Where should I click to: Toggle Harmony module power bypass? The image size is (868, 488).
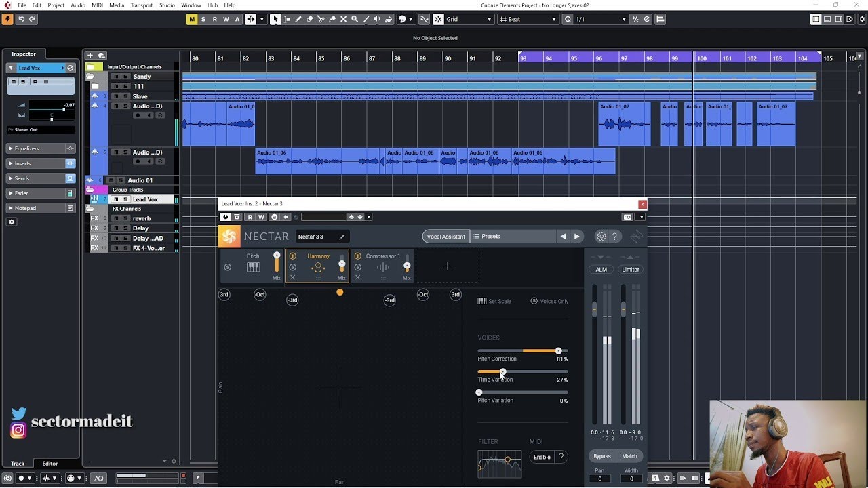pos(293,256)
